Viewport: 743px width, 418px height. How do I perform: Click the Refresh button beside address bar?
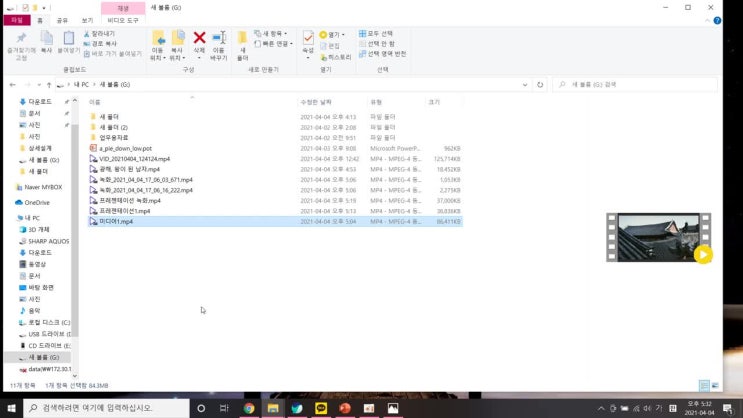point(540,84)
